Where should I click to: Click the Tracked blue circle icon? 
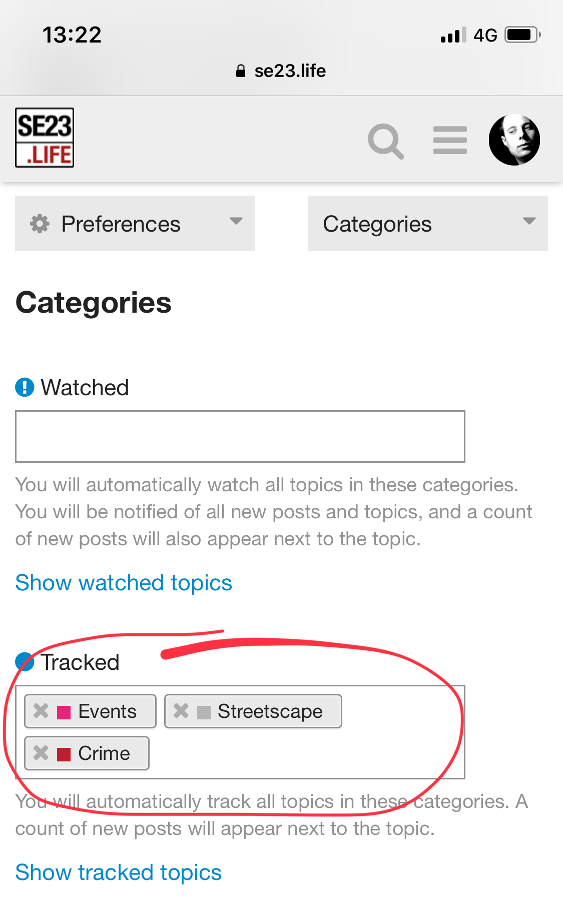click(25, 662)
